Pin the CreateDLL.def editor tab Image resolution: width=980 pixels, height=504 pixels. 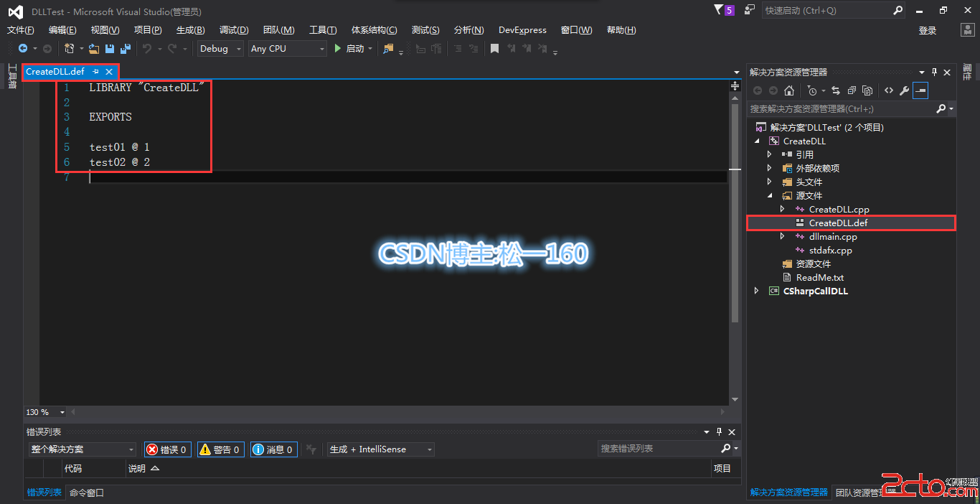click(95, 72)
